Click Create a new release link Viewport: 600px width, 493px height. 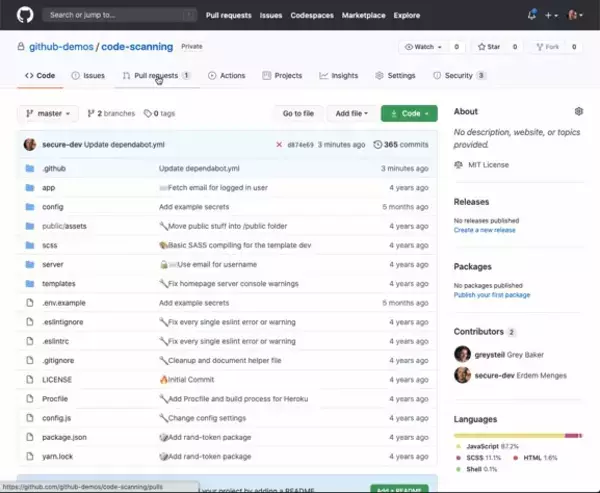tap(484, 230)
